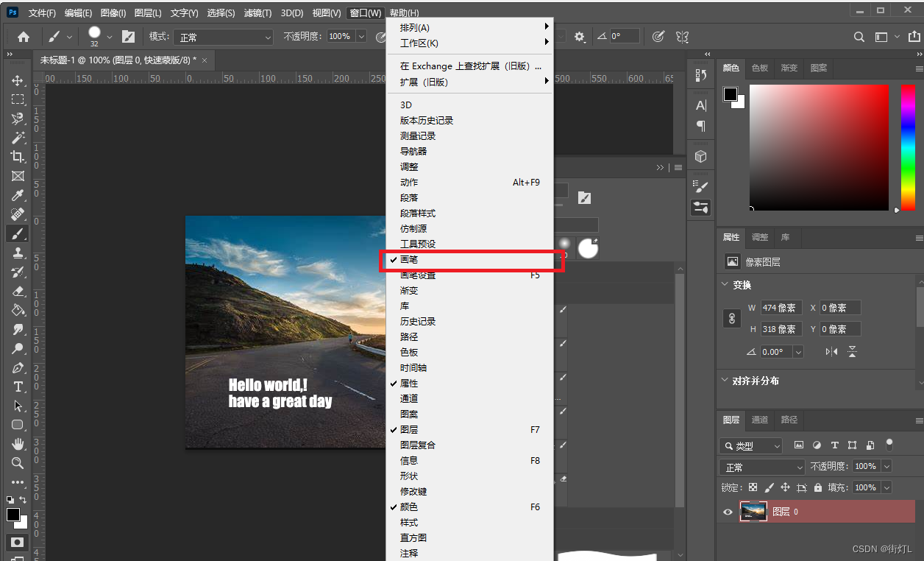Collapse the 变换 section
924x561 pixels.
(x=723, y=285)
